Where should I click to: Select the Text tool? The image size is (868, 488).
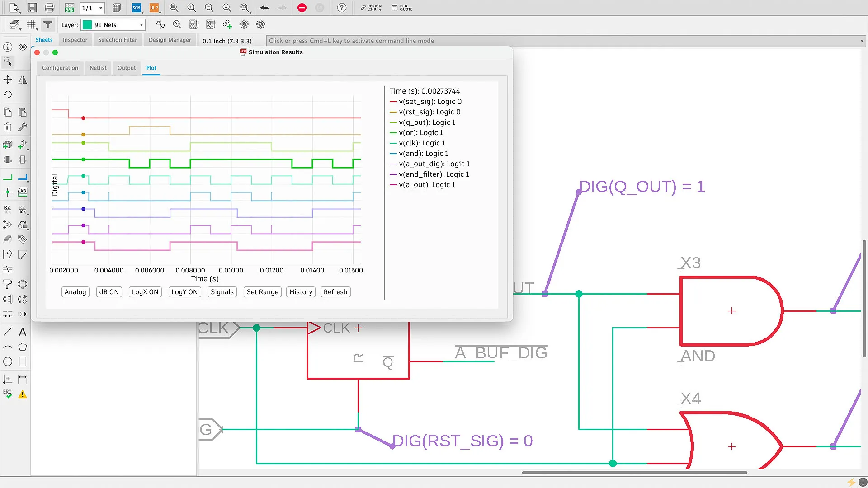pos(22,332)
